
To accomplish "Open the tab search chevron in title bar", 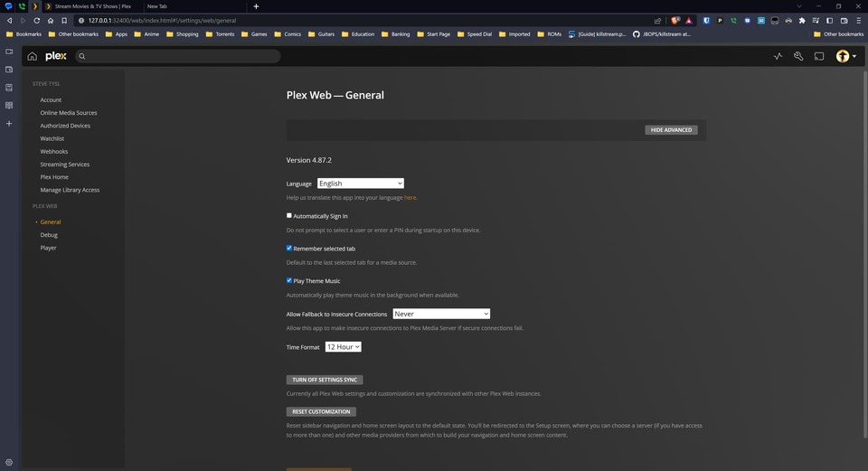I will (798, 6).
